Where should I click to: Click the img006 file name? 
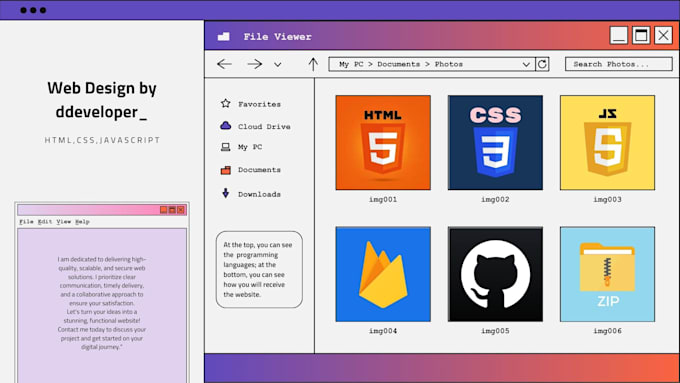click(x=607, y=331)
